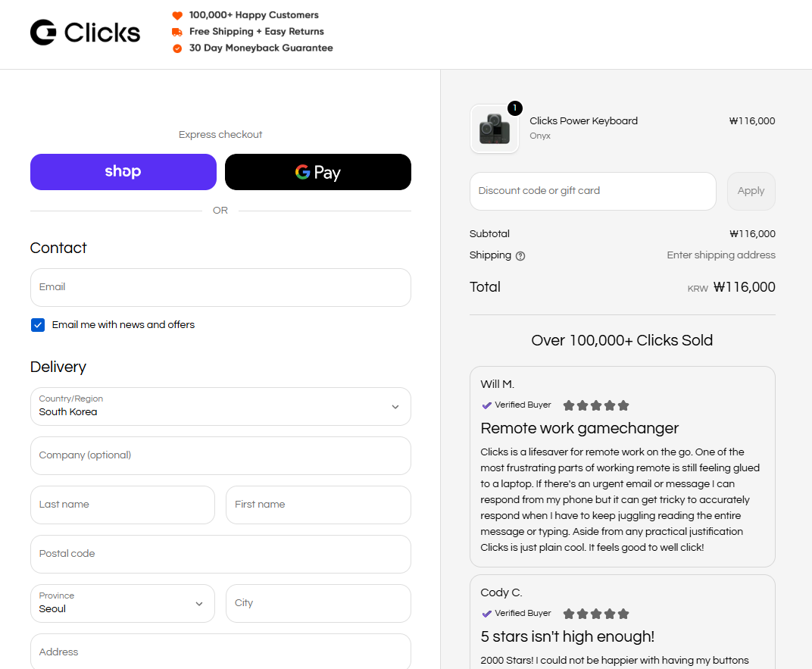Pay with Google Pay button
This screenshot has height=669, width=812.
(318, 172)
